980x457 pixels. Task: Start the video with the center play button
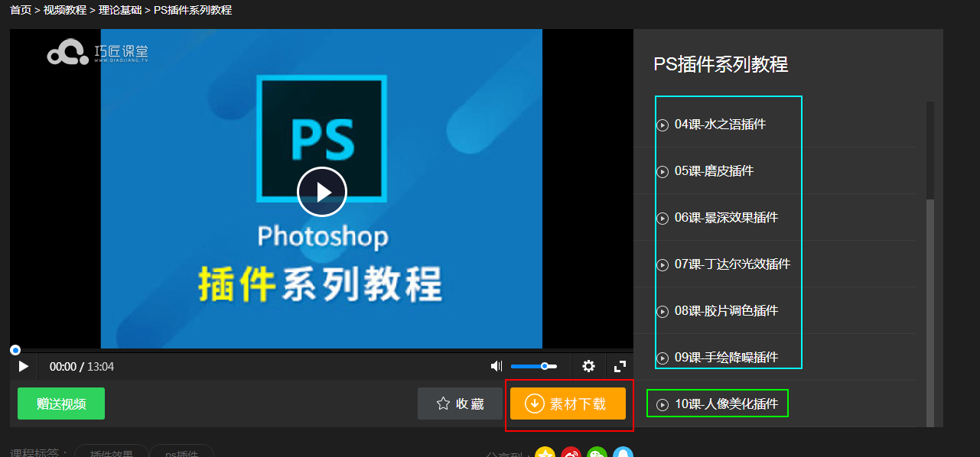click(x=322, y=192)
